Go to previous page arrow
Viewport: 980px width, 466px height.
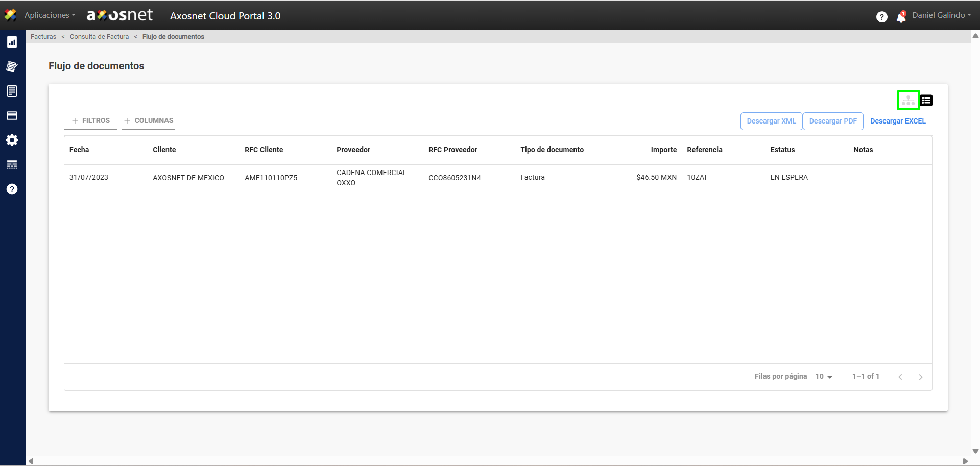[900, 377]
